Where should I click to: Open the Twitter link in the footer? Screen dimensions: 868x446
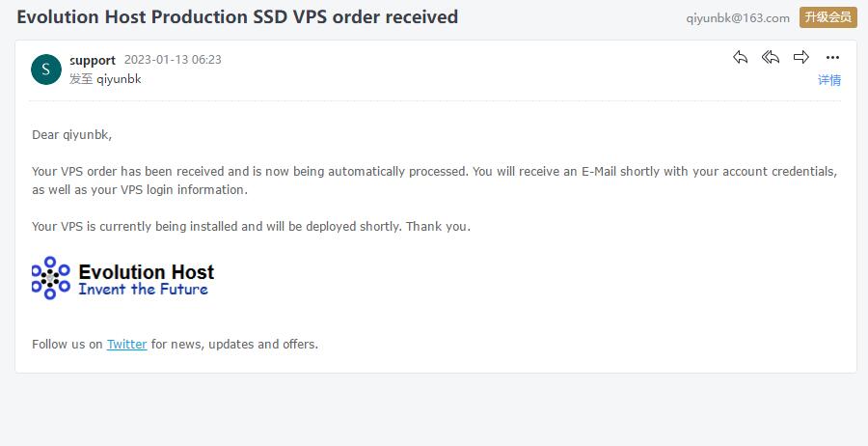point(126,344)
